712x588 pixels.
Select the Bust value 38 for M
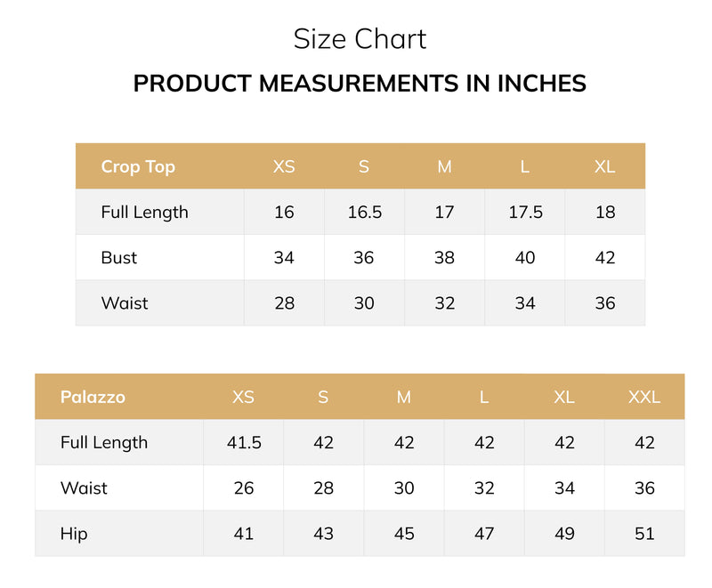[x=444, y=258]
